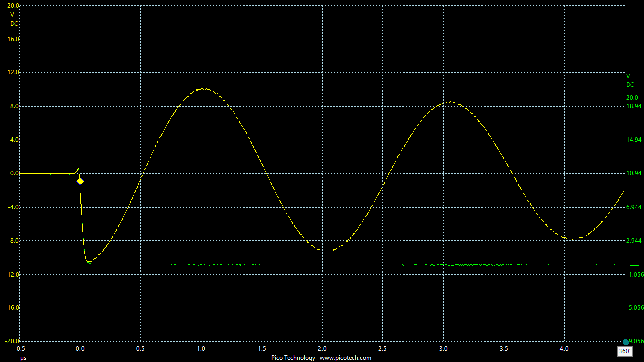
Task: Click yellow axis value -4.0
Action: coord(14,207)
